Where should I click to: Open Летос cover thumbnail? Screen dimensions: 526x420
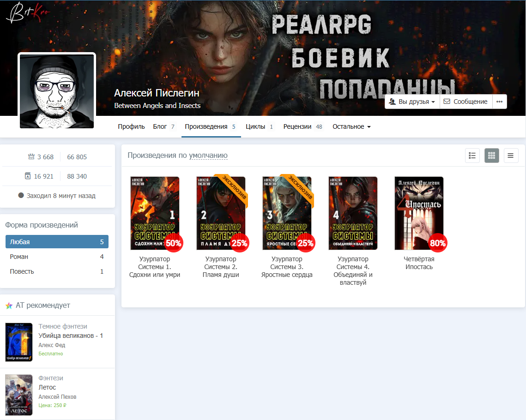19,395
